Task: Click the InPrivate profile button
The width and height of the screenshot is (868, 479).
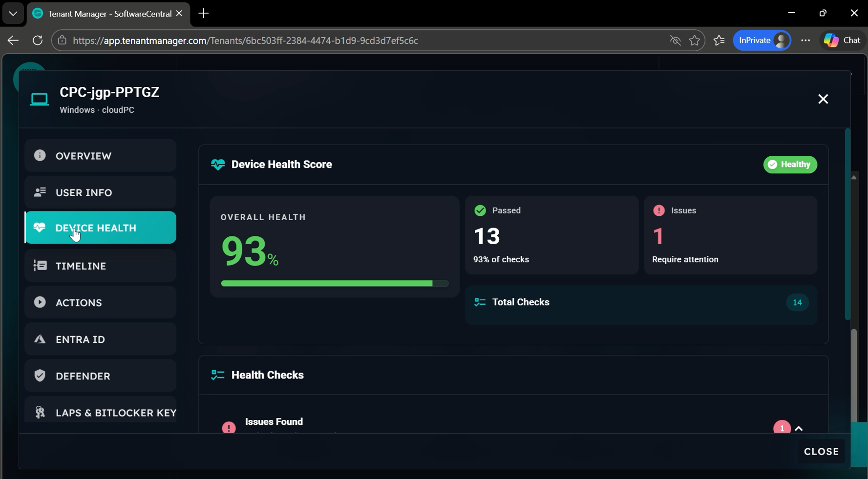Action: 762,41
